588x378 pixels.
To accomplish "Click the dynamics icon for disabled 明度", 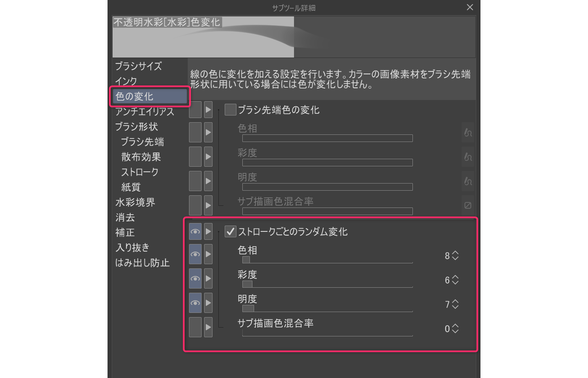I will pos(468,181).
